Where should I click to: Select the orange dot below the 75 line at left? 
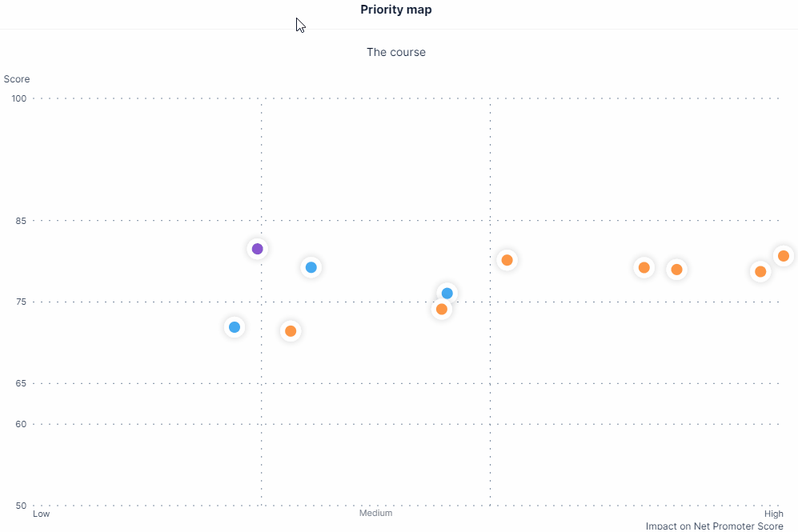(290, 331)
